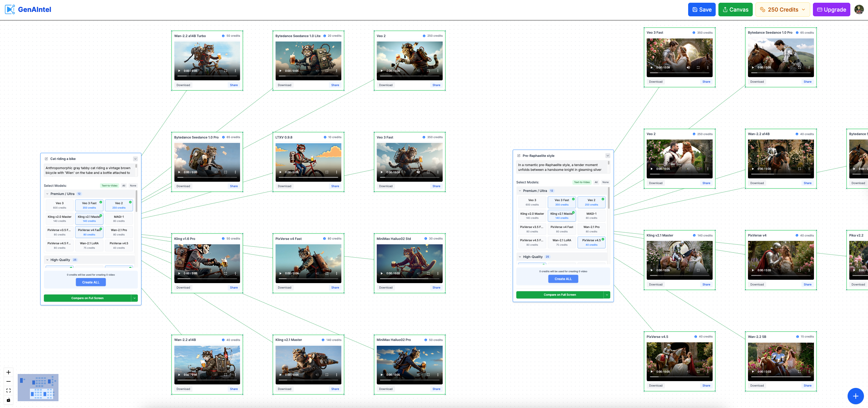Screen dimensions: 868x408
Task: Play the Wan-2.2 5B knight video
Action: [753, 372]
